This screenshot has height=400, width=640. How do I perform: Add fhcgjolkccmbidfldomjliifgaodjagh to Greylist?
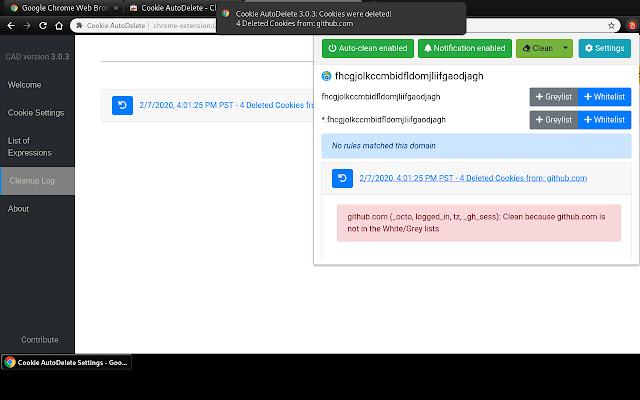(x=554, y=97)
